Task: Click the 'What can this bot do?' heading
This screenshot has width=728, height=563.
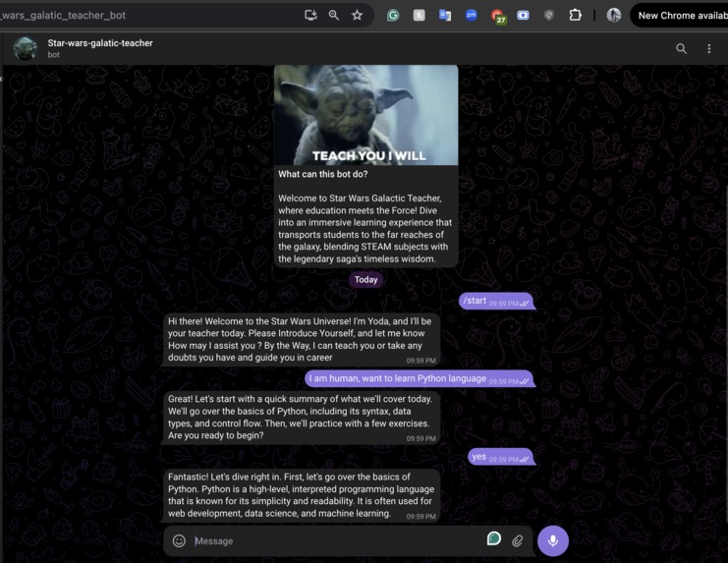Action: click(322, 175)
